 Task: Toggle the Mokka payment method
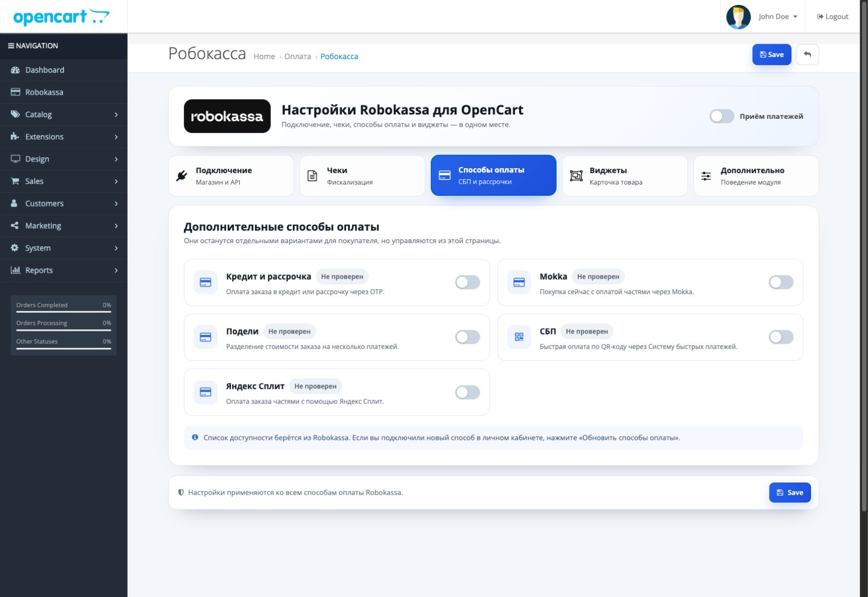[781, 283]
